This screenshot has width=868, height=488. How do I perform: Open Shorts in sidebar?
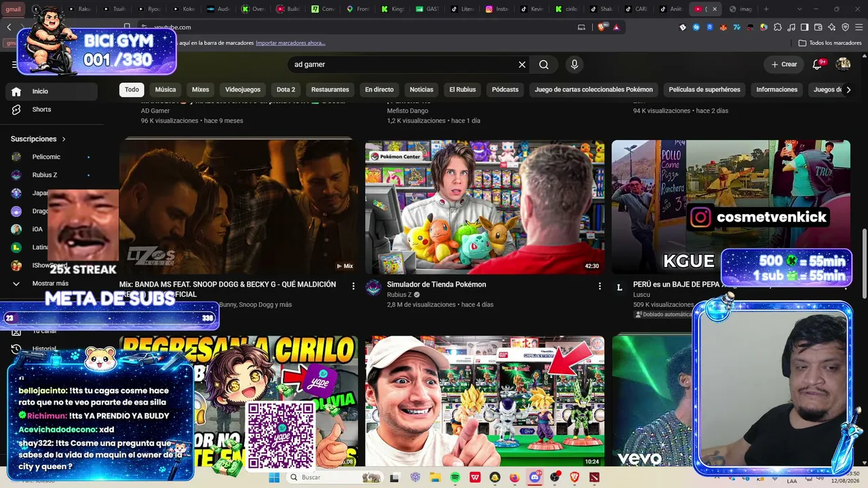point(52,109)
